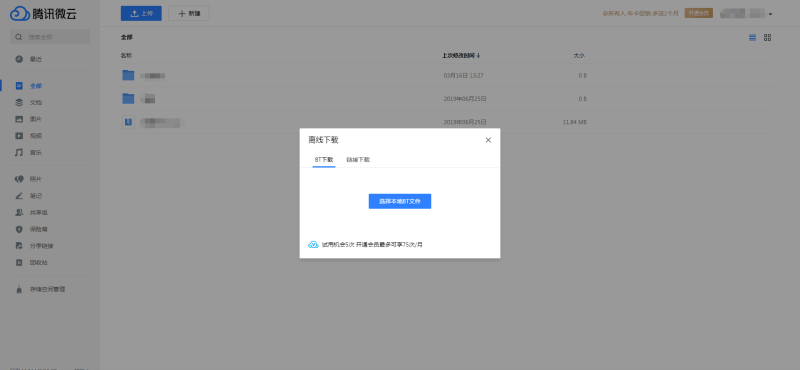This screenshot has height=370, width=800.
Task: Click trial and membership notice in dialog
Action: pos(372,245)
